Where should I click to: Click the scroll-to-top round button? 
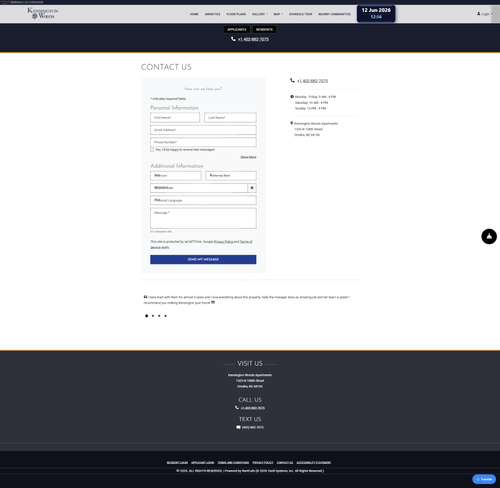pos(489,236)
